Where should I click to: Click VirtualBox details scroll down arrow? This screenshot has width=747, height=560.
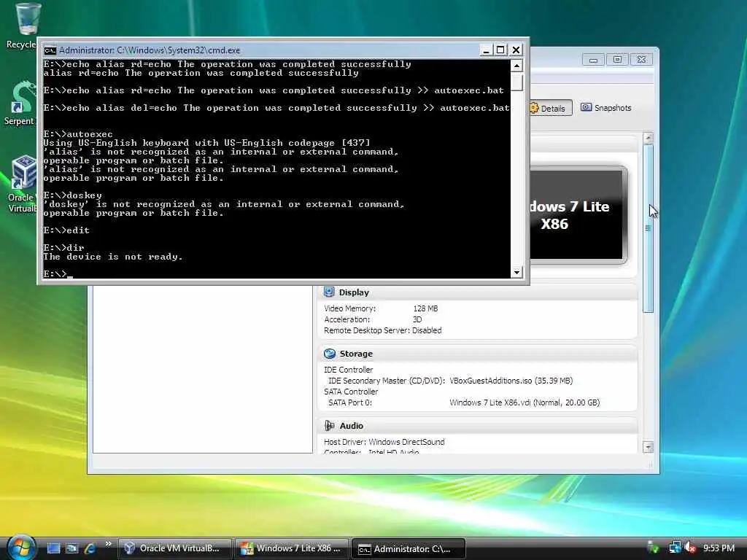(648, 447)
